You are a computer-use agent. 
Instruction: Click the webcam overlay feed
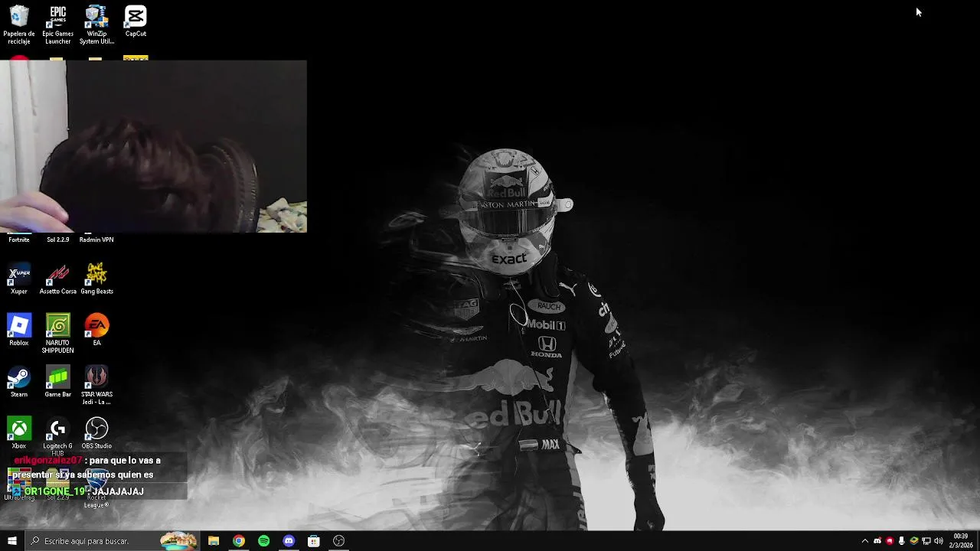pyautogui.click(x=153, y=146)
